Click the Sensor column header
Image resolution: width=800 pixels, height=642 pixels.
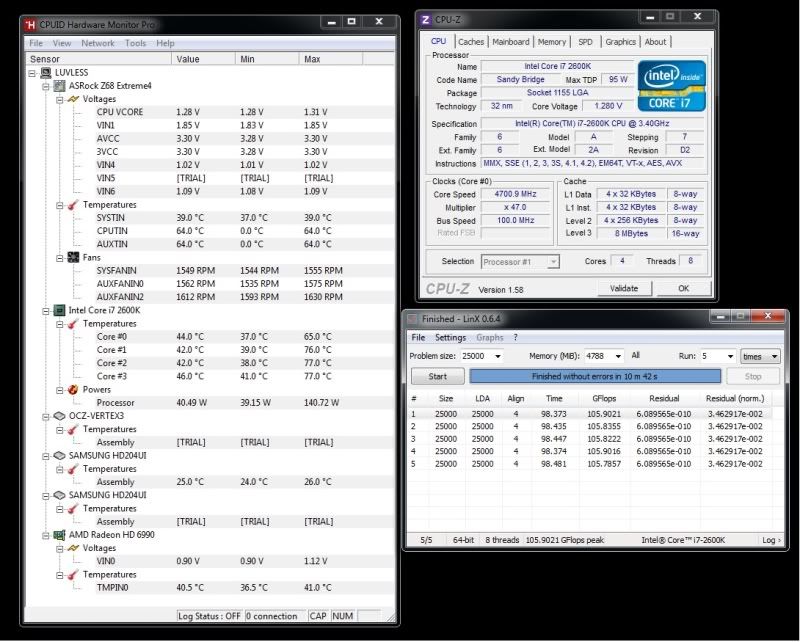[98, 59]
